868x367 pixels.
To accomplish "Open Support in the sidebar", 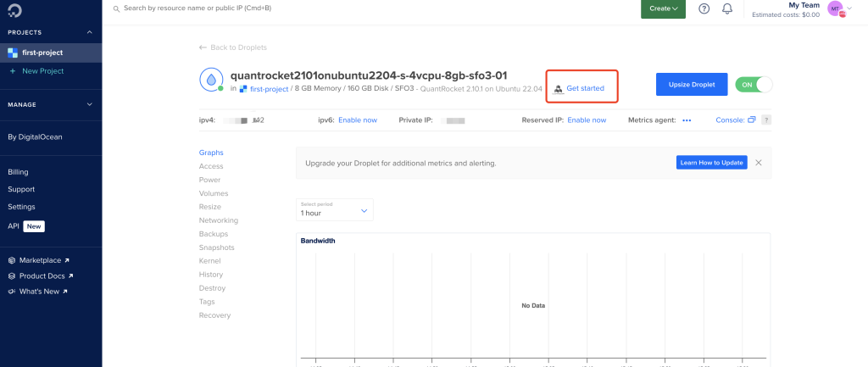I will pyautogui.click(x=21, y=189).
